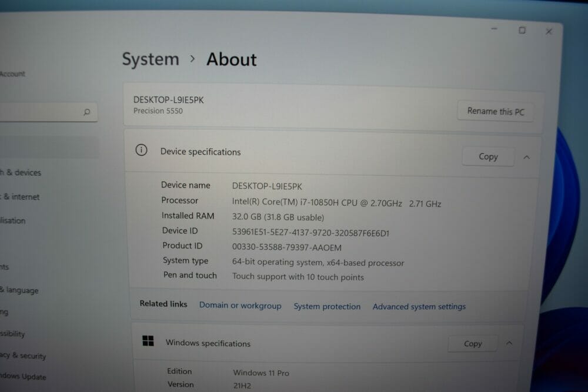Screen dimensions: 588x392
Task: Click the About page heading
Action: coord(231,59)
